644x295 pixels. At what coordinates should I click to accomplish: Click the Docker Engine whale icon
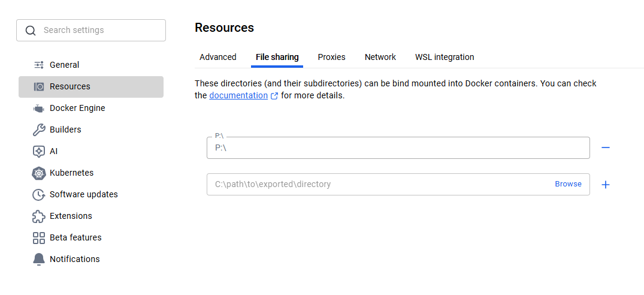point(38,109)
